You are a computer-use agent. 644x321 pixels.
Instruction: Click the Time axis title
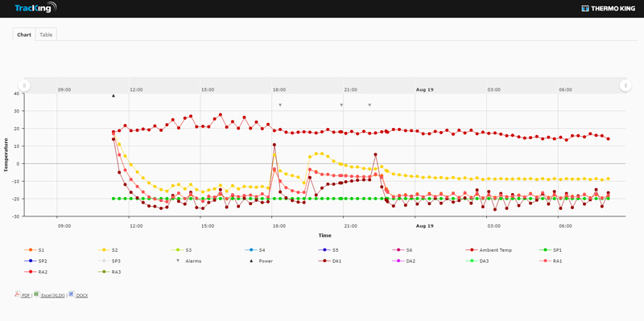coord(324,236)
